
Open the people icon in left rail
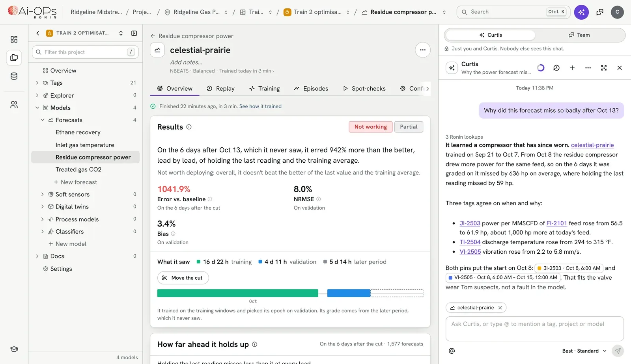(x=14, y=105)
